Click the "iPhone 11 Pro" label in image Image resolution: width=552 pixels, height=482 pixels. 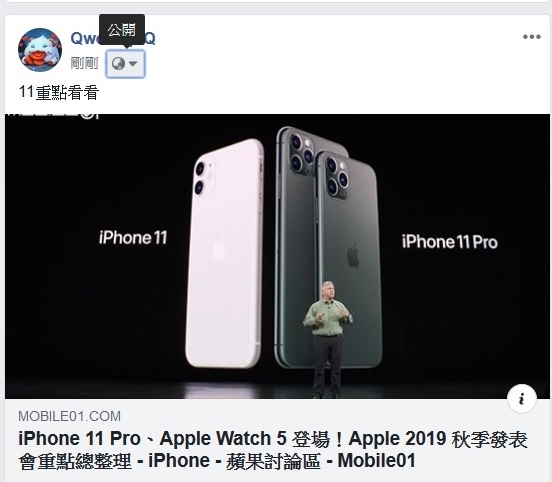coord(450,242)
